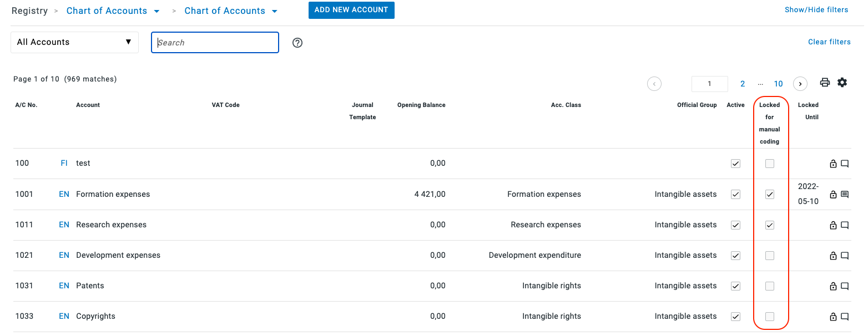
Task: Click the A/C No. column header
Action: 26,105
